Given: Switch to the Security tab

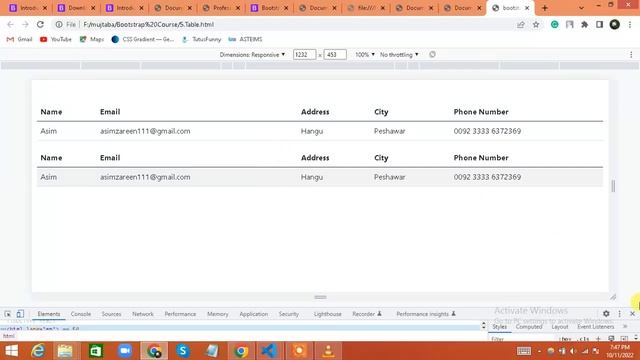Looking at the screenshot, I should click(x=289, y=314).
